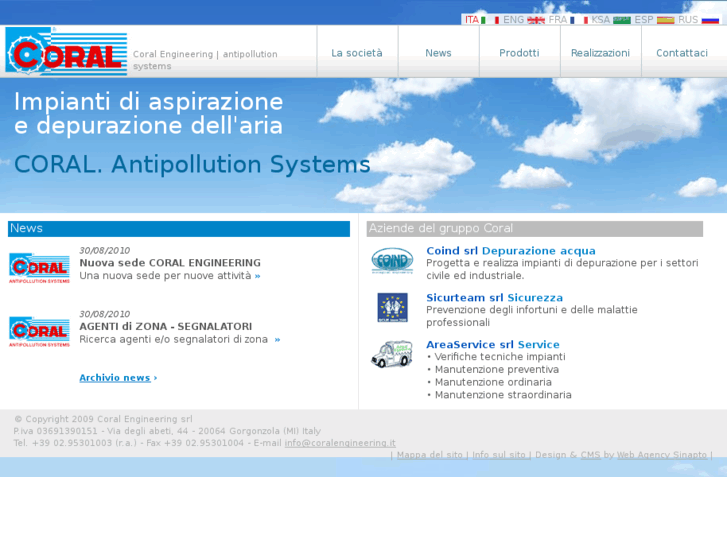Select the FRA language link

[558, 20]
